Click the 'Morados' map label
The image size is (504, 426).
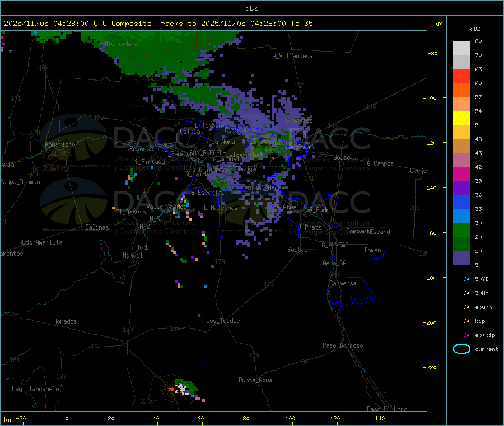[65, 321]
